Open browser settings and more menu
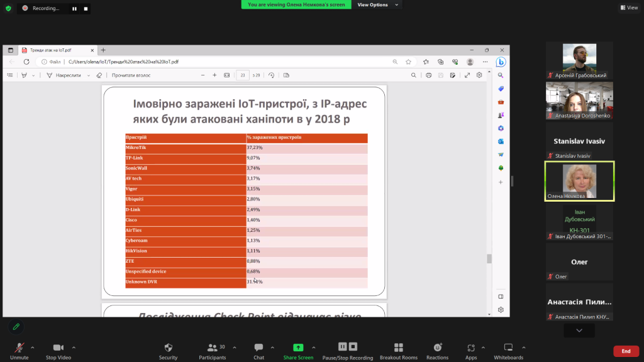Viewport: 644px width, 362px height. (486, 62)
